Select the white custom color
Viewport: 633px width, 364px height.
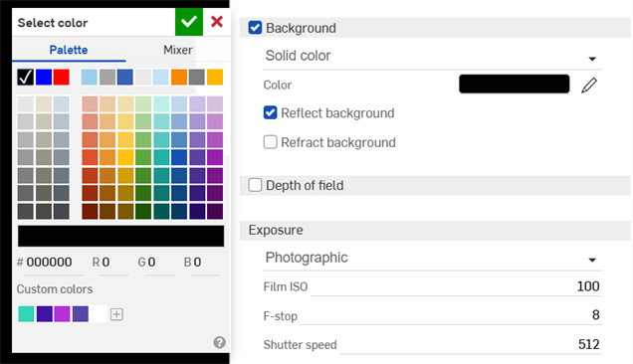(99, 314)
